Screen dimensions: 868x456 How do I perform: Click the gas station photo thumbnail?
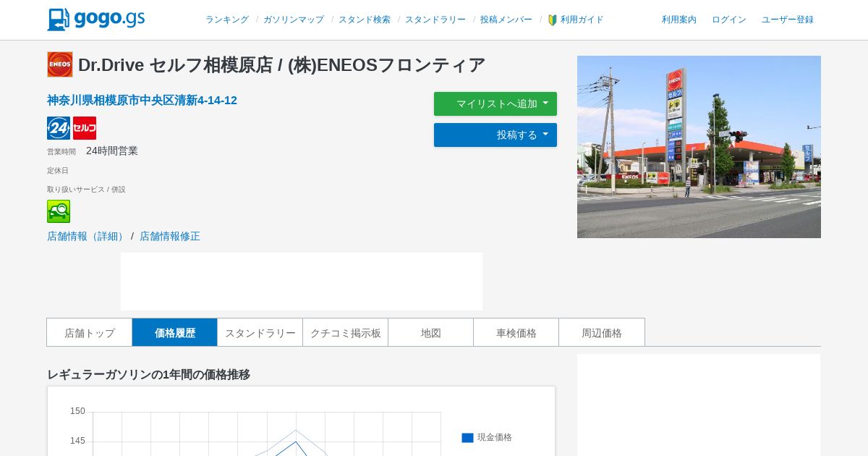click(x=699, y=147)
